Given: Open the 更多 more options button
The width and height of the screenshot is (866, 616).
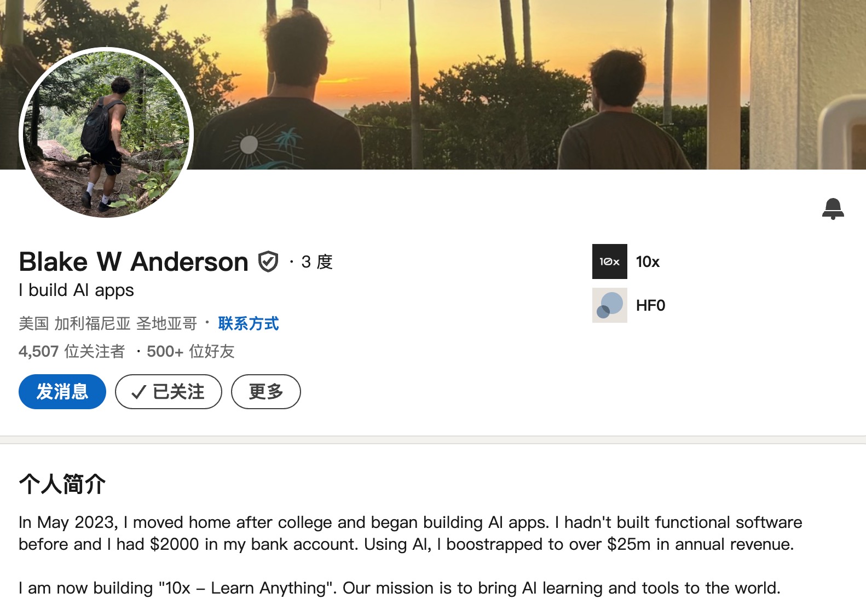Looking at the screenshot, I should (266, 392).
